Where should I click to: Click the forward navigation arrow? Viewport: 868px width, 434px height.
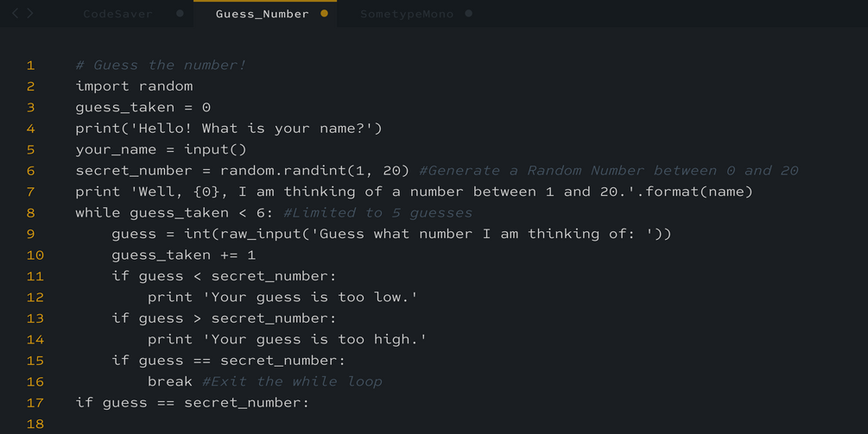30,14
